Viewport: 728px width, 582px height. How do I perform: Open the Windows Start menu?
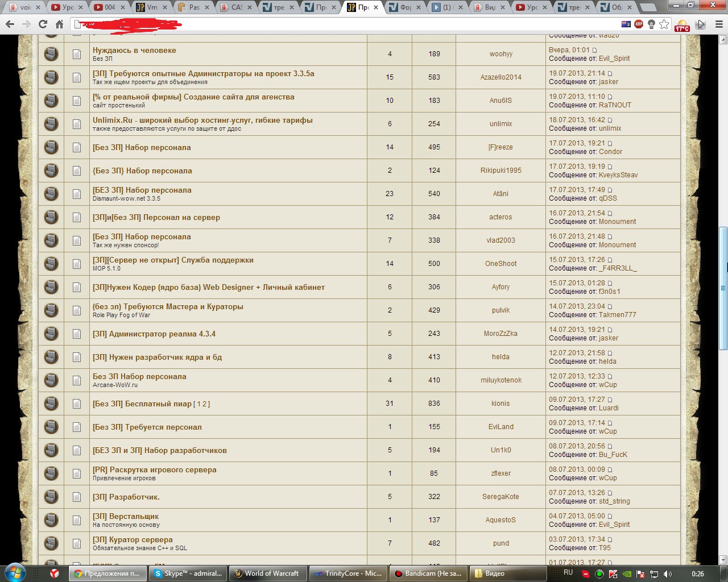pyautogui.click(x=15, y=573)
